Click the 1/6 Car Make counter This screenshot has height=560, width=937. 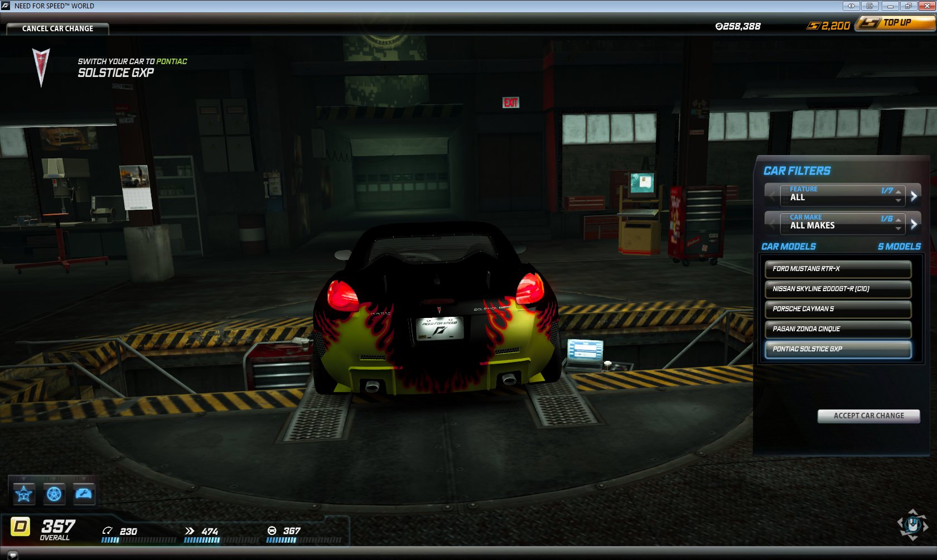887,219
